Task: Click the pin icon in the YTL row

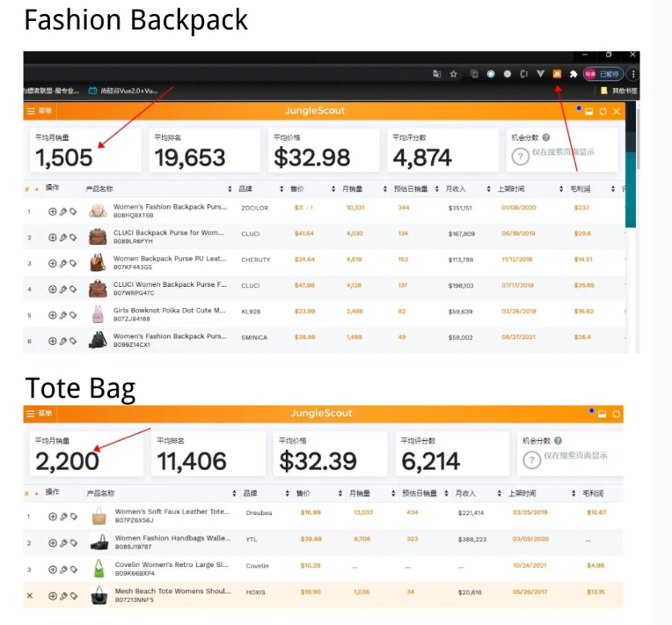Action: click(63, 543)
